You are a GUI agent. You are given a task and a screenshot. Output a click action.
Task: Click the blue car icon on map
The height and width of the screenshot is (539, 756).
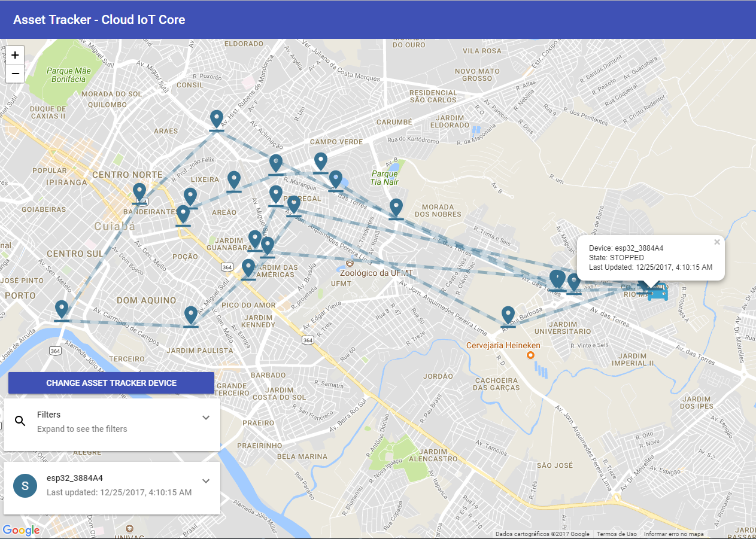[x=658, y=292]
